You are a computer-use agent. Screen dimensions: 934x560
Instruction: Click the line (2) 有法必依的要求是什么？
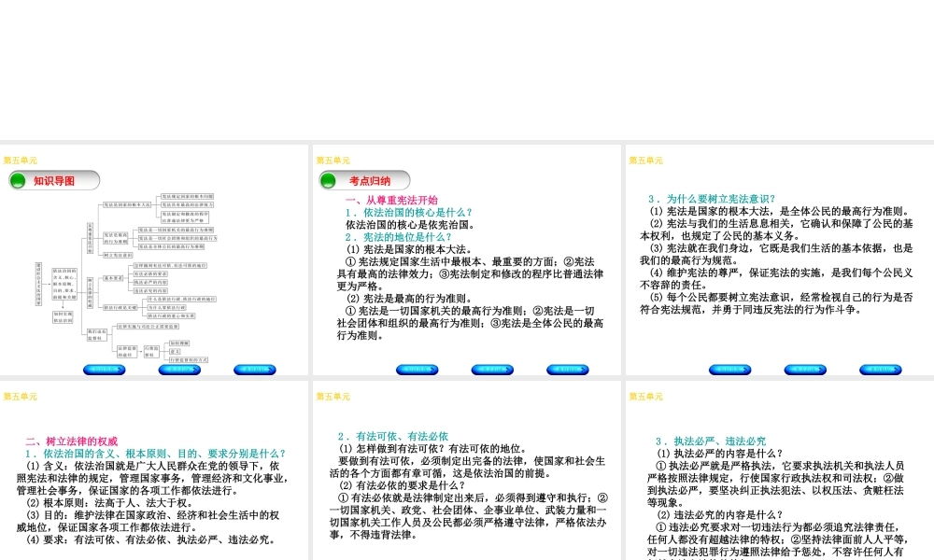[402, 485]
